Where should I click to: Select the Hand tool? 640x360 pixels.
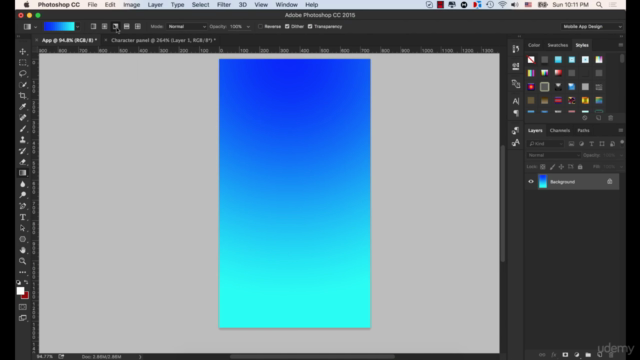(x=22, y=250)
